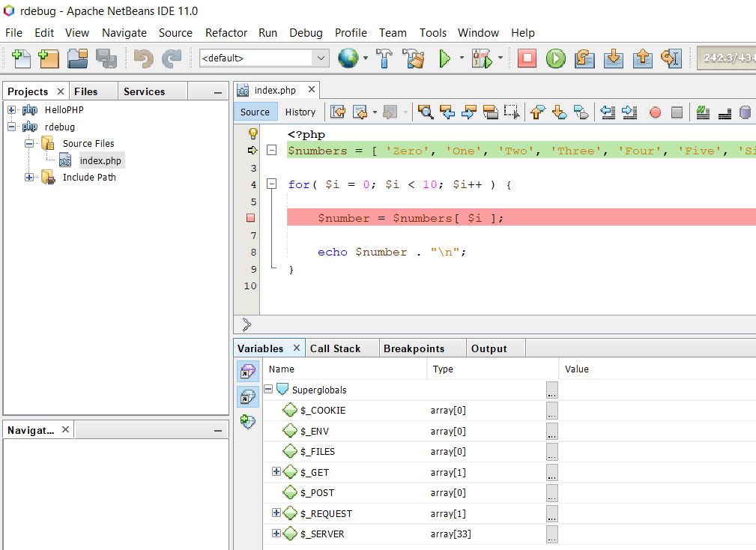Expand the Include Path node
The width and height of the screenshot is (756, 550).
click(29, 177)
